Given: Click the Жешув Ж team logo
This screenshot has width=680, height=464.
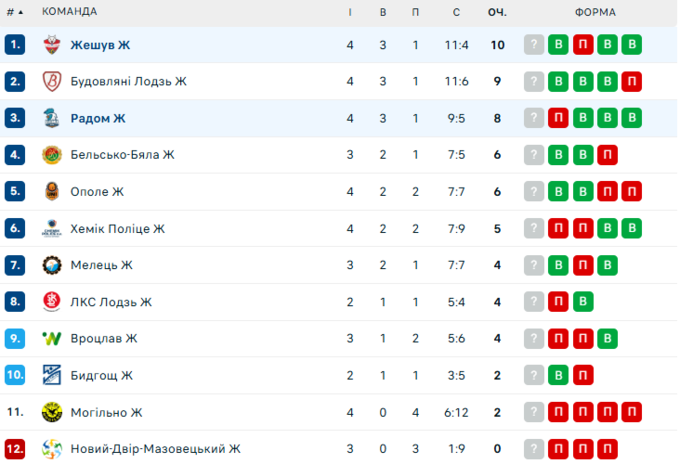Looking at the screenshot, I should [x=52, y=45].
